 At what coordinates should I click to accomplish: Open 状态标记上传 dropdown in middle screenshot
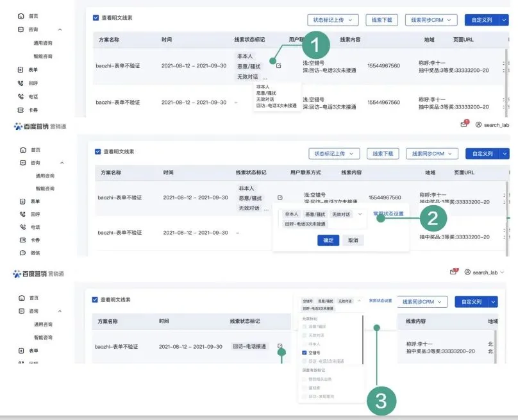334,154
